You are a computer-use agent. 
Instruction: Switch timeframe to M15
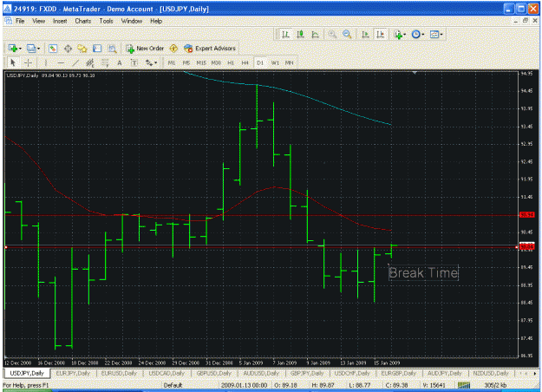point(201,62)
